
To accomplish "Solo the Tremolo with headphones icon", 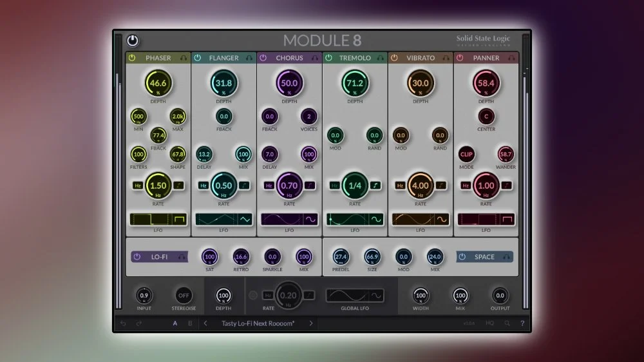I will (x=381, y=59).
